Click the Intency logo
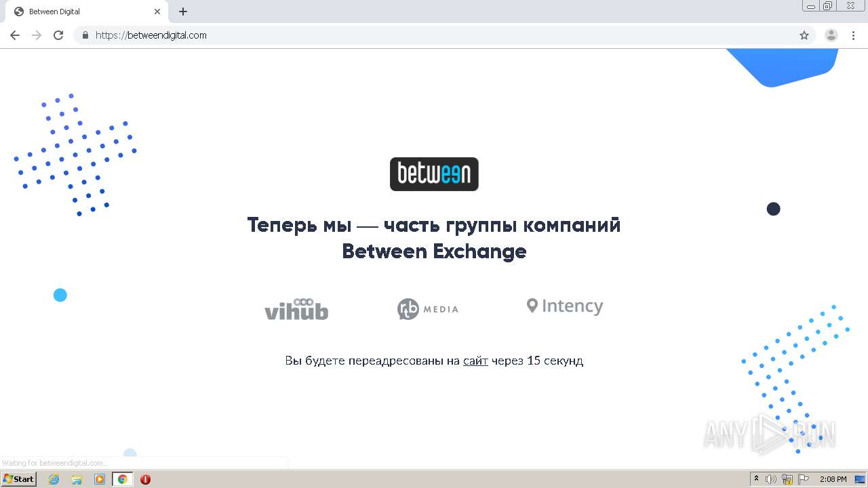The height and width of the screenshot is (488, 868). pyautogui.click(x=565, y=306)
